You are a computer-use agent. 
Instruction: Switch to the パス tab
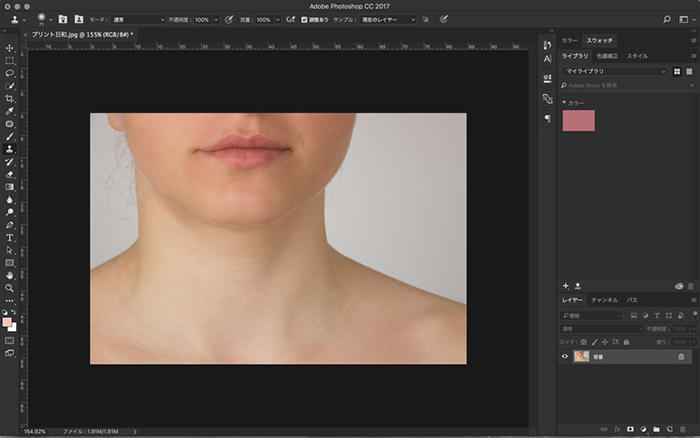(632, 300)
